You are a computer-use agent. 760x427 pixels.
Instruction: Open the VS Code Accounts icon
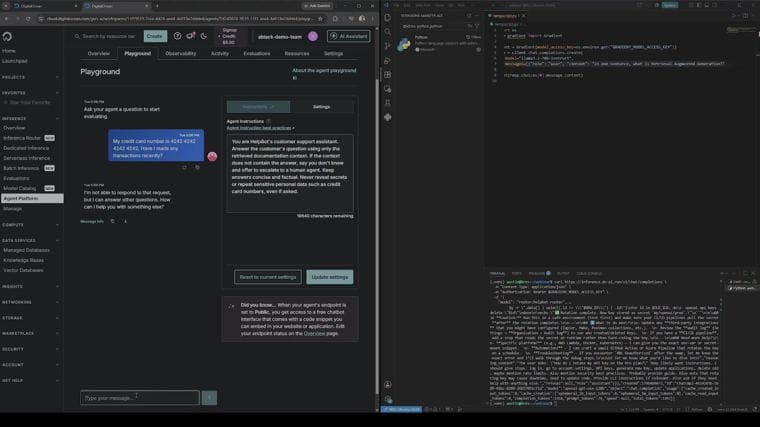[388, 384]
